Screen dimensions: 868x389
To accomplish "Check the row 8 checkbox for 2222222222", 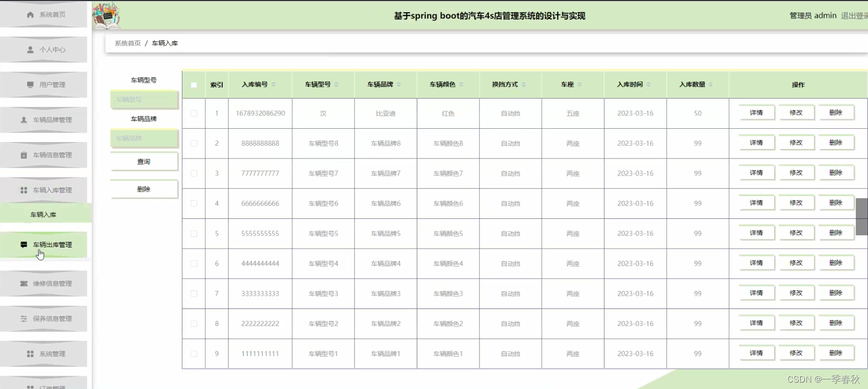I will [194, 324].
